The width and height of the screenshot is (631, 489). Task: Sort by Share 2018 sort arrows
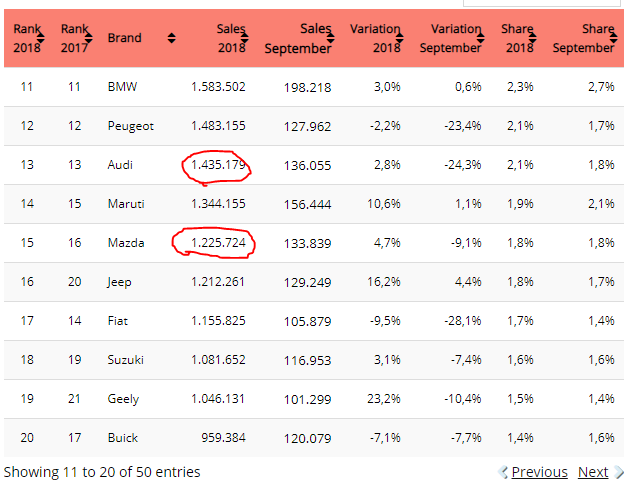tap(533, 38)
